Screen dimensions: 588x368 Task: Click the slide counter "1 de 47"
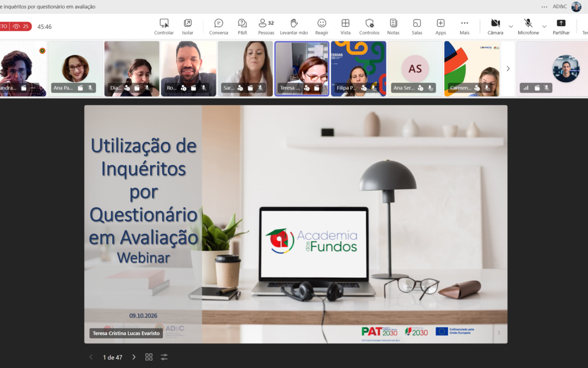click(x=113, y=358)
